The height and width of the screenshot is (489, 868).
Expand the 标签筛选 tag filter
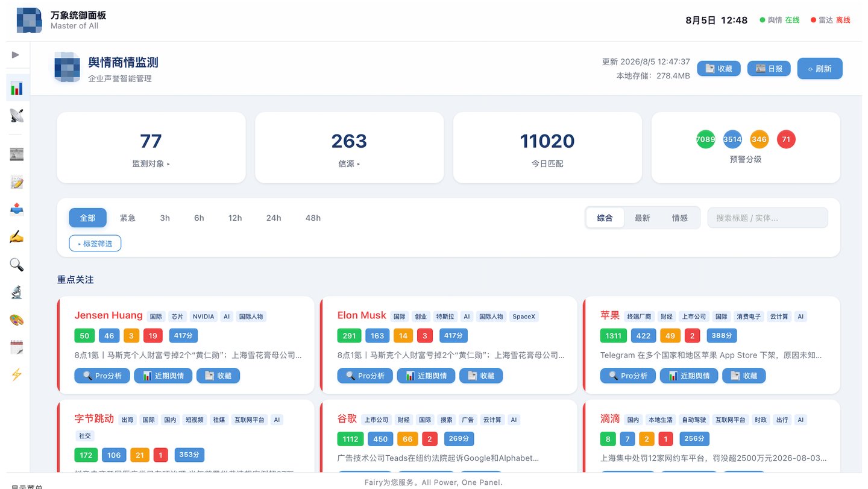(x=95, y=244)
